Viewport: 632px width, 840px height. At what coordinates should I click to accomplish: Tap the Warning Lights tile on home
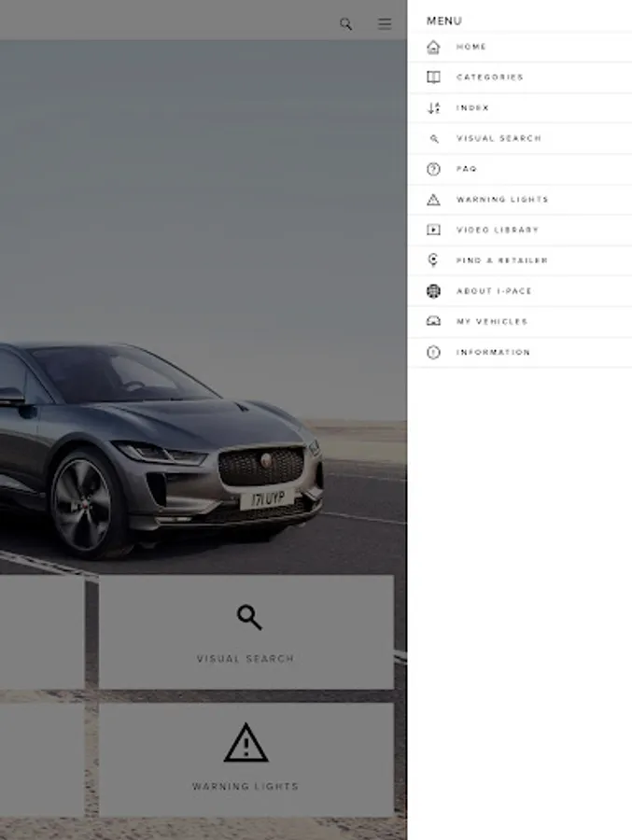246,760
